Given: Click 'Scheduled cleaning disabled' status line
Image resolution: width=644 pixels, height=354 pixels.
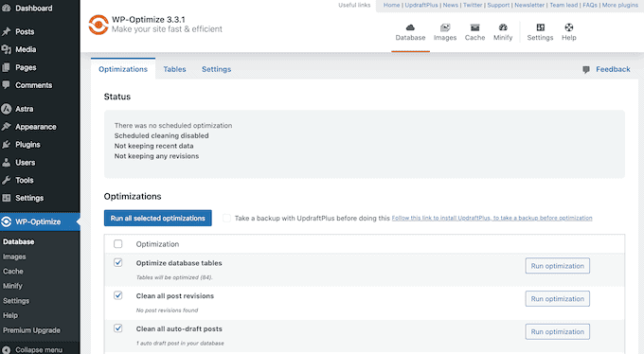Looking at the screenshot, I should tap(161, 135).
